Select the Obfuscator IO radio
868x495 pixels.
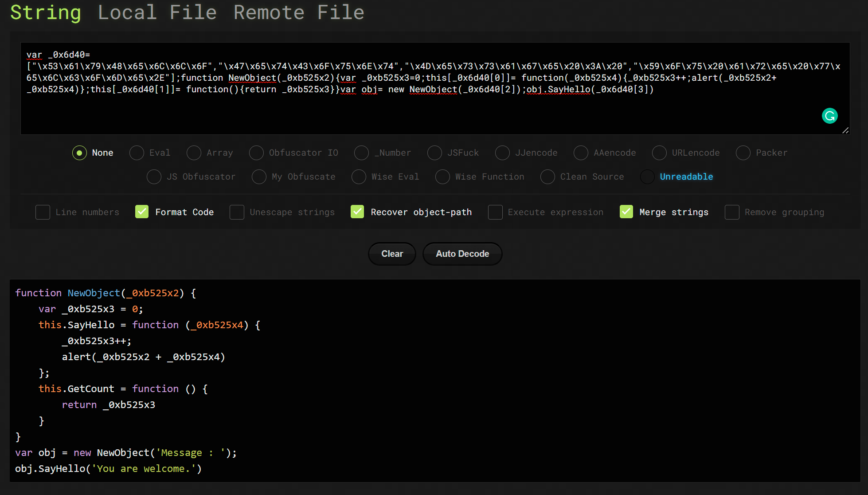coord(256,153)
